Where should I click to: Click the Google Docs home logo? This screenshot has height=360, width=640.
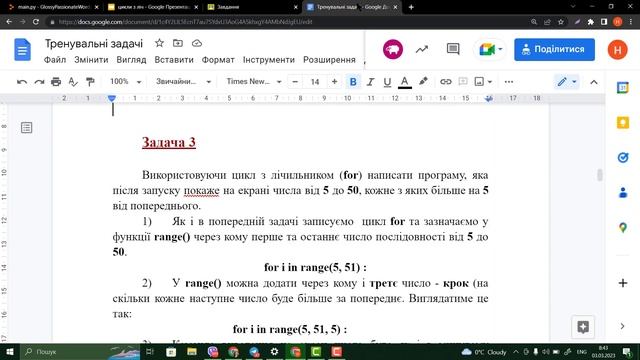point(22,49)
